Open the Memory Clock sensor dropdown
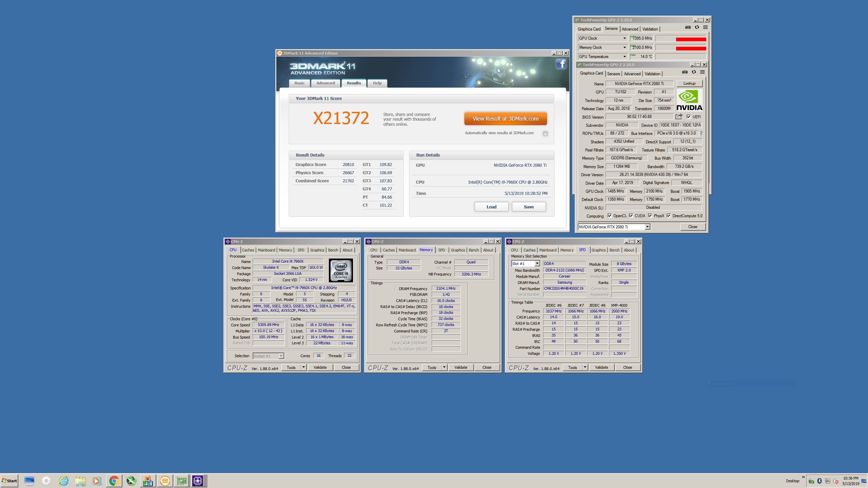 (625, 47)
